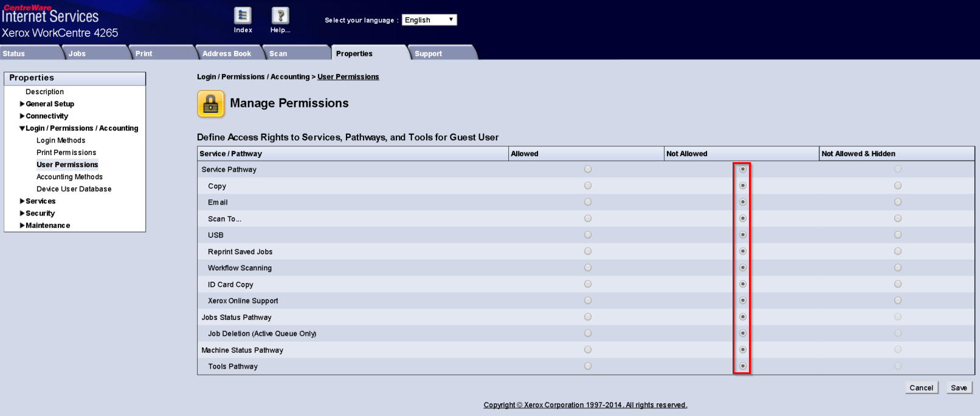Screen dimensions: 980x416
Task: Open the Address Book tab
Action: pos(229,53)
